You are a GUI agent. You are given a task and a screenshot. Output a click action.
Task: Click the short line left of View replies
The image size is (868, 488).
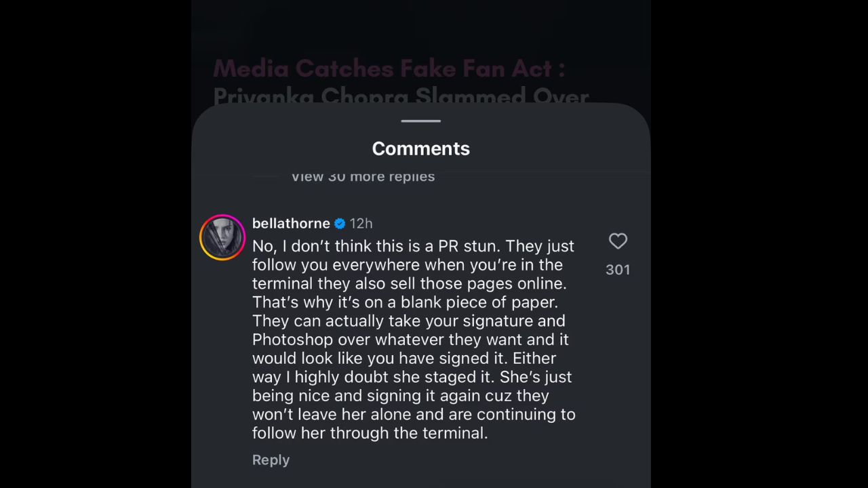coord(265,176)
